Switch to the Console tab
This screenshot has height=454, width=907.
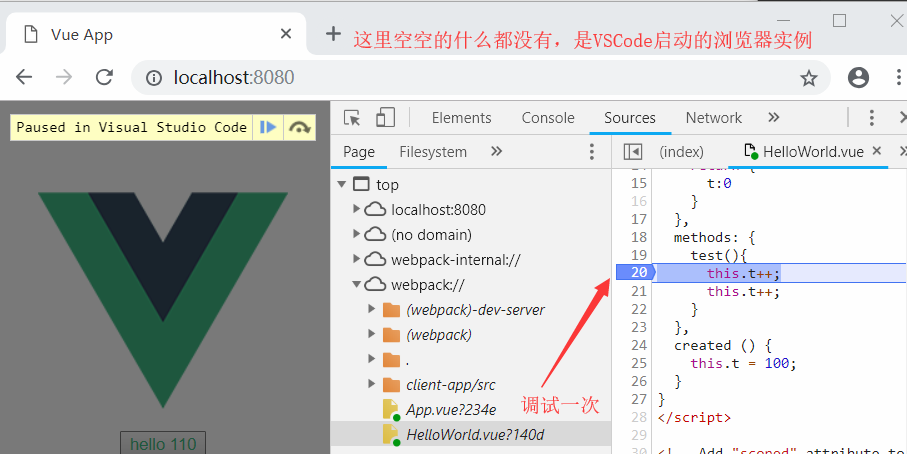coord(548,118)
